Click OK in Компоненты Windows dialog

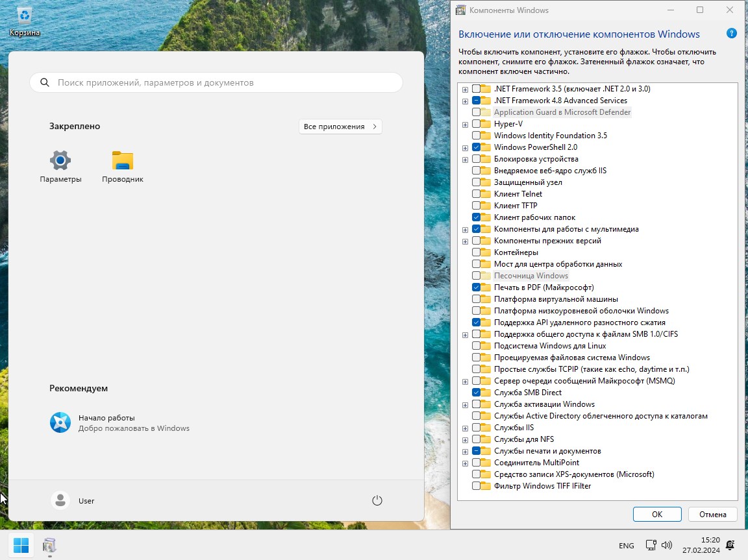click(x=657, y=514)
